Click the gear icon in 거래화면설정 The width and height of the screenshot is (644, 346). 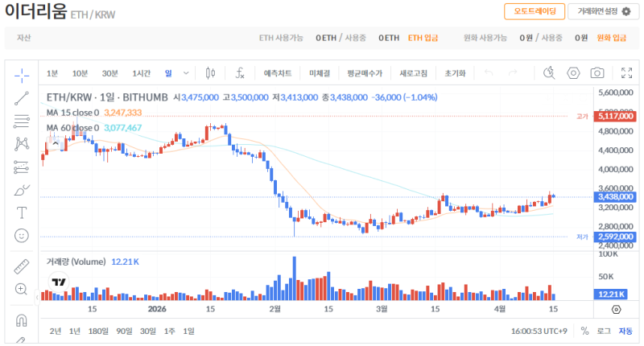(626, 11)
